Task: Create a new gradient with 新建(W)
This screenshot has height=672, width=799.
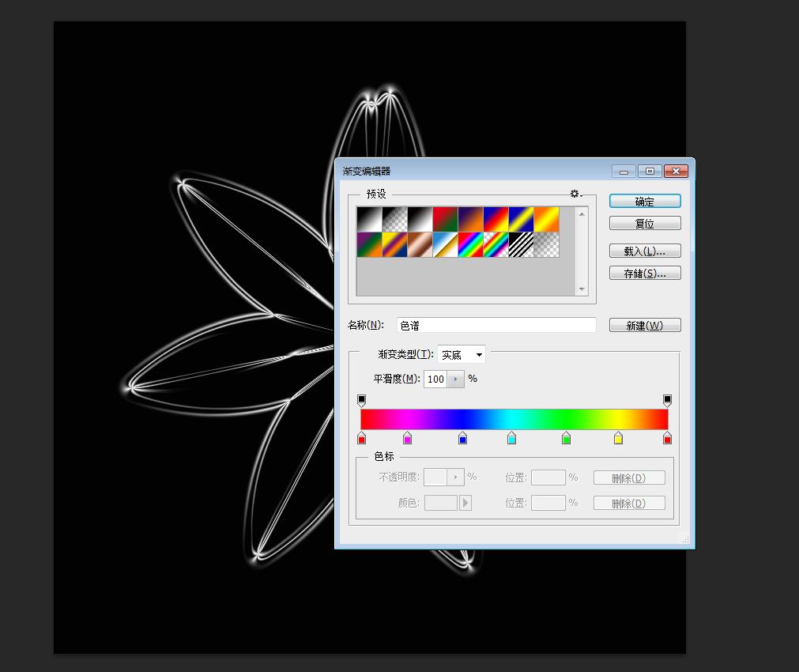Action: [x=645, y=325]
